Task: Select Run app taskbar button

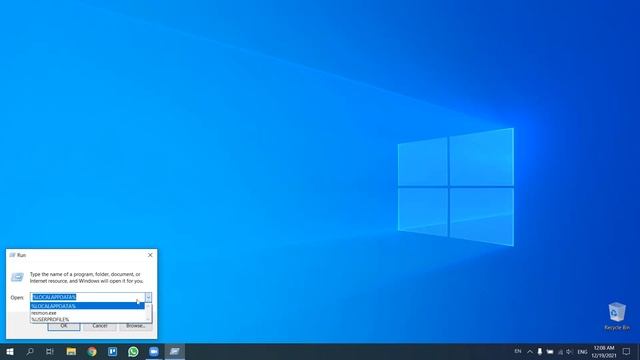Action: (x=174, y=351)
